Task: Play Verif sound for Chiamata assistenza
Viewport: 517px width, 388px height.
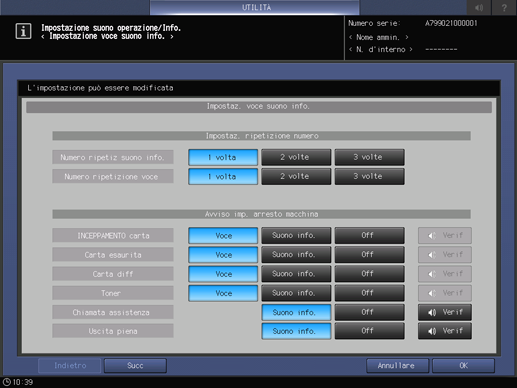Action: (445, 312)
